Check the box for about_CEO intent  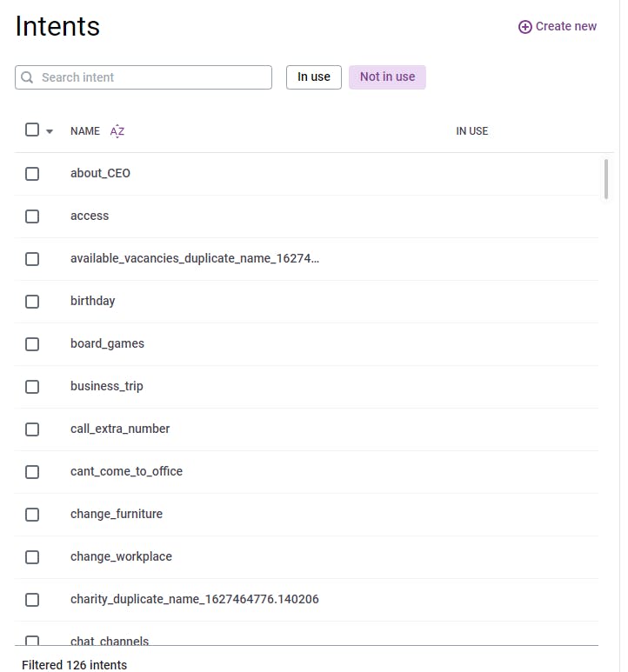point(32,174)
